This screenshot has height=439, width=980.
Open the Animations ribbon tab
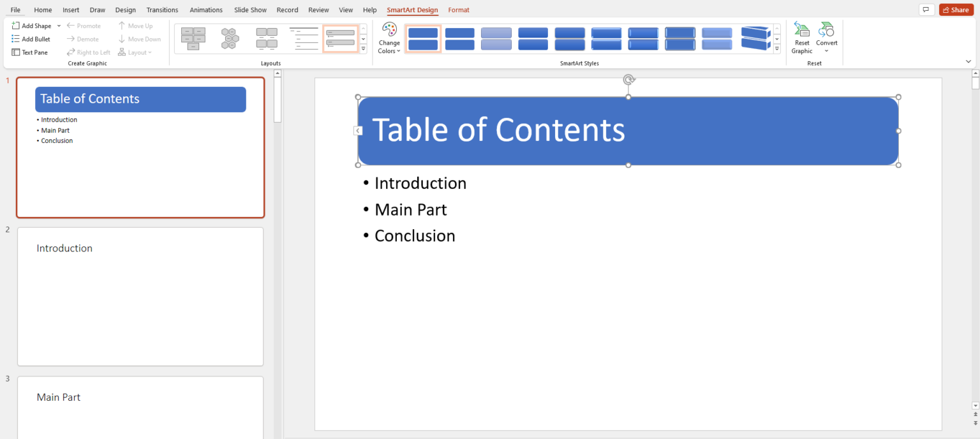point(205,10)
